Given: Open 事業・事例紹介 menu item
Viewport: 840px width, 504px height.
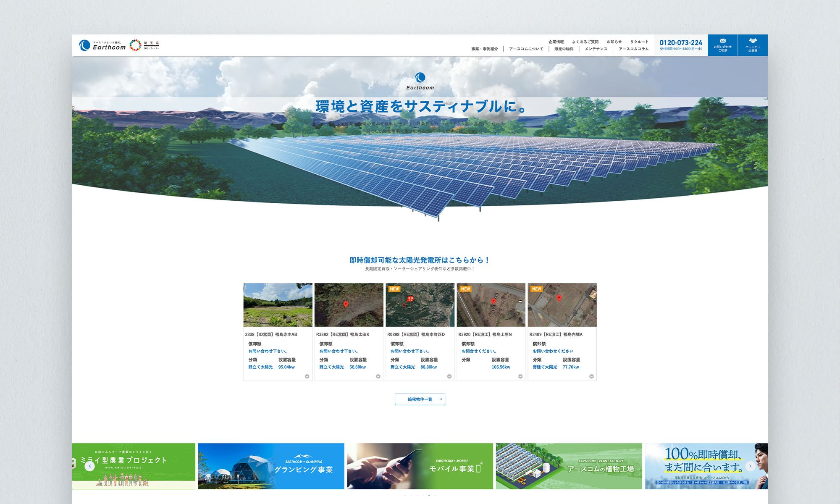Looking at the screenshot, I should (484, 49).
